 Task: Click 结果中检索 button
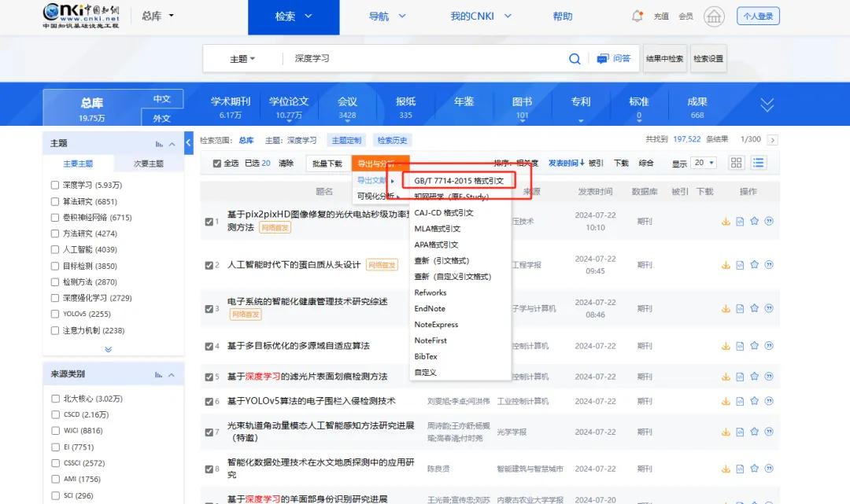664,58
